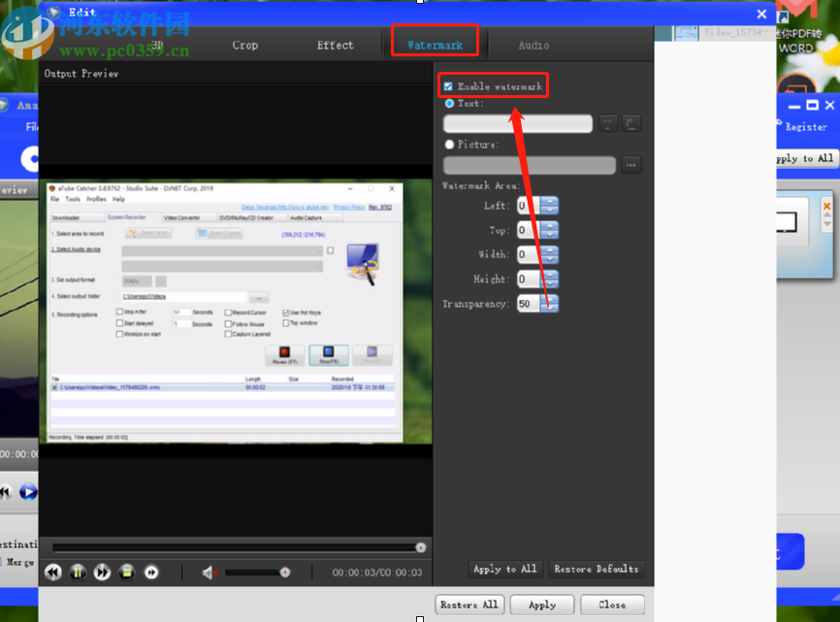The image size is (840, 622).
Task: Select the Text watermark radio button
Action: (449, 103)
